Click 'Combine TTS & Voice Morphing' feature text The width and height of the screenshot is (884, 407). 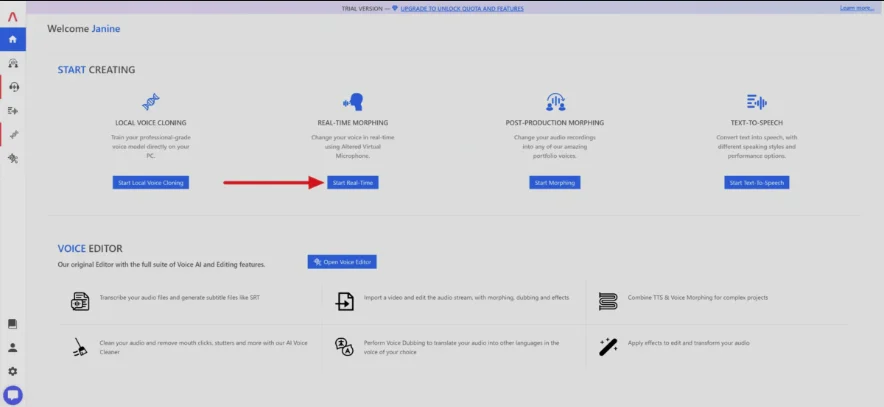698,297
